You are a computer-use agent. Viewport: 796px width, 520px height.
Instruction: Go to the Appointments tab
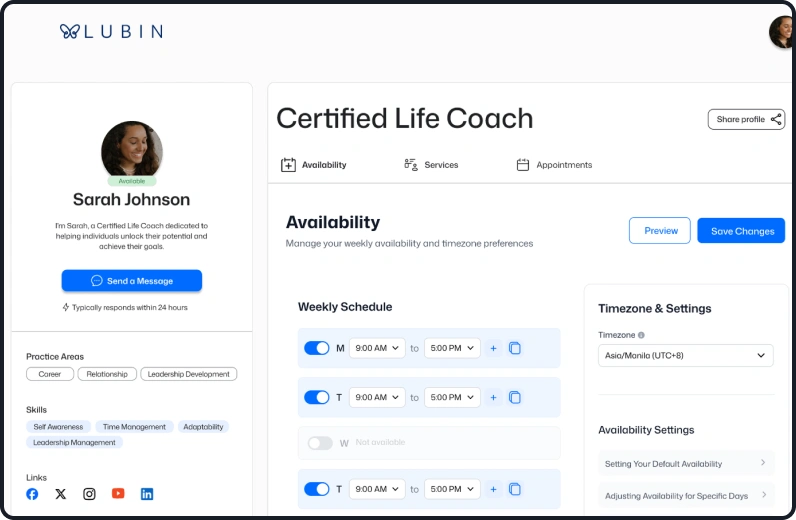tap(554, 165)
